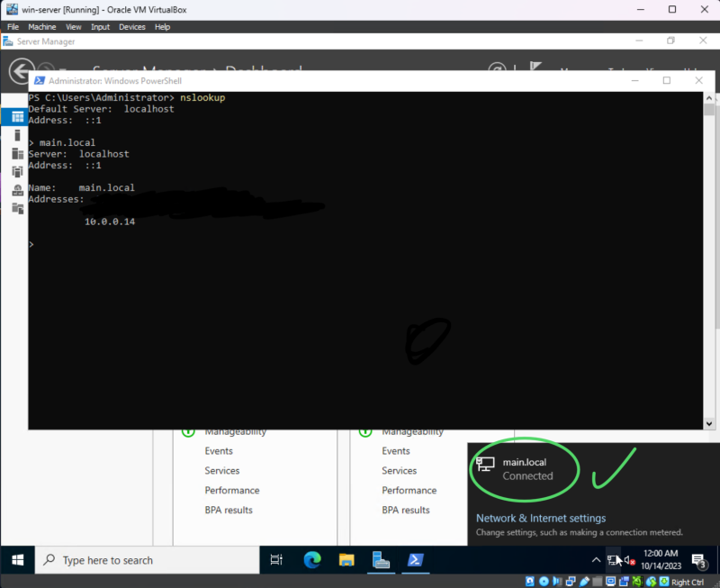Click the PowerShell taskbar icon

pos(416,560)
